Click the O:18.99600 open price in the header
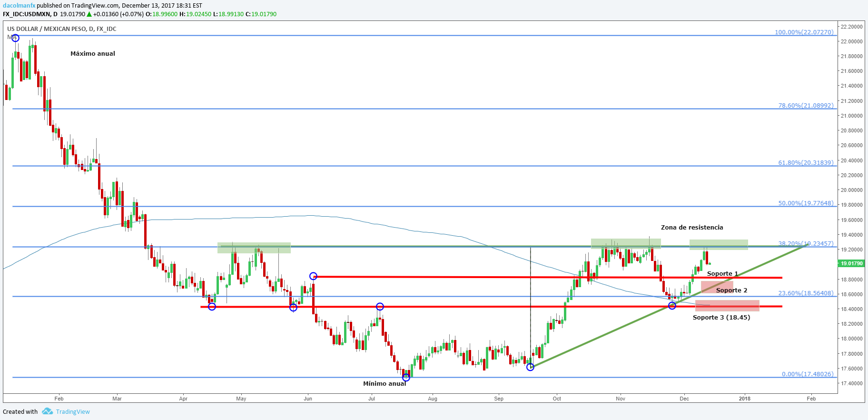The width and height of the screenshot is (868, 420). [161, 14]
